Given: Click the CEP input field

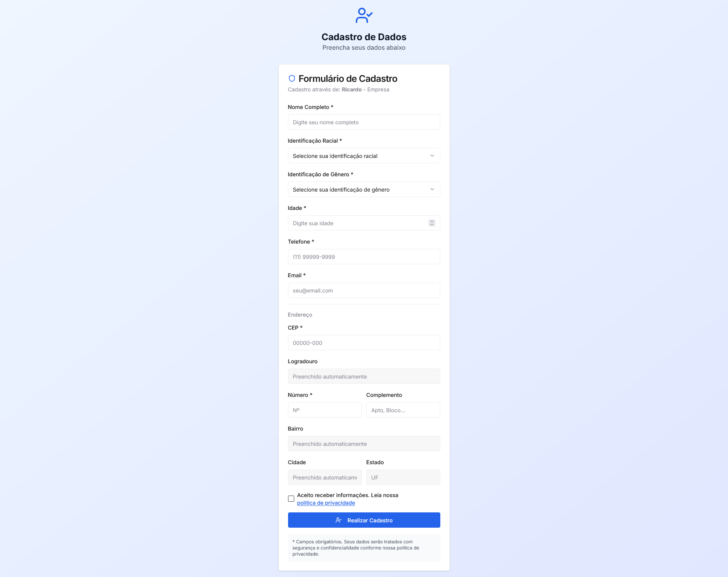Looking at the screenshot, I should click(x=364, y=343).
